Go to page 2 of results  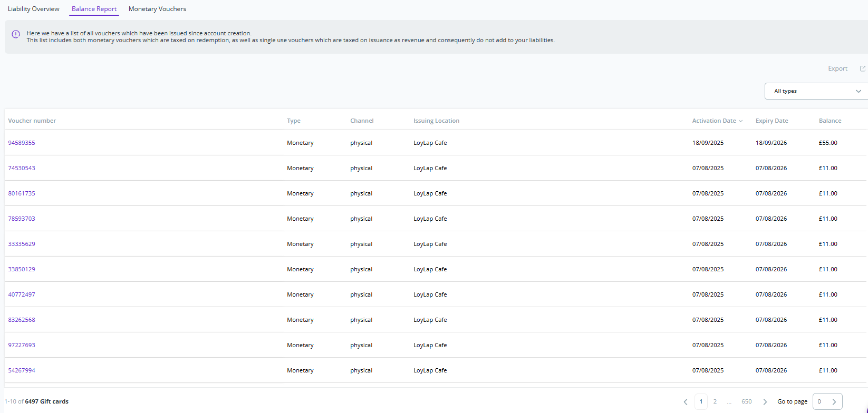click(x=715, y=401)
